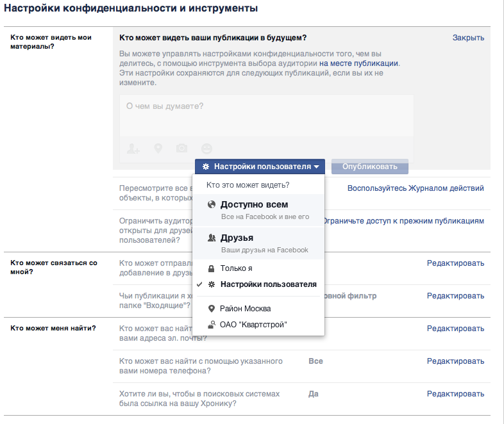Viewport: 504px width, 424px height.
Task: Click Кто может связаться со мной label
Action: pyautogui.click(x=54, y=267)
